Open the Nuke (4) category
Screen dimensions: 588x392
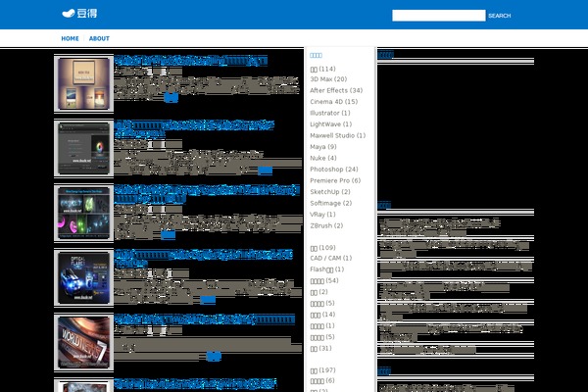click(x=323, y=158)
